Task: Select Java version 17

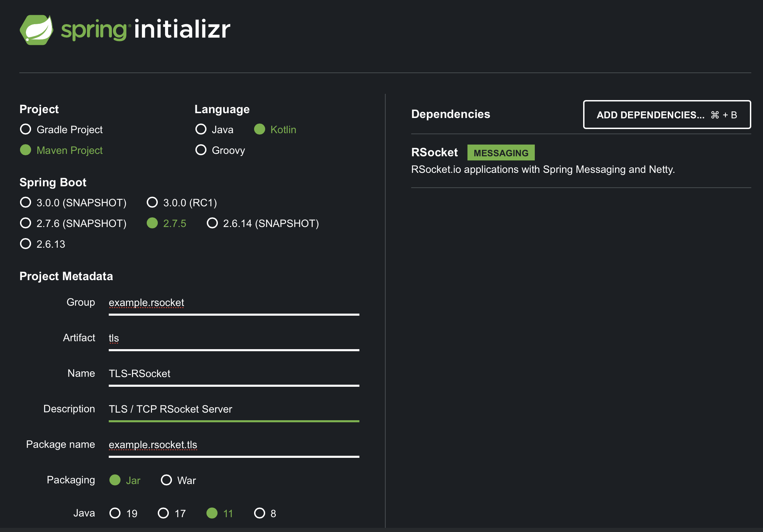Action: point(163,513)
